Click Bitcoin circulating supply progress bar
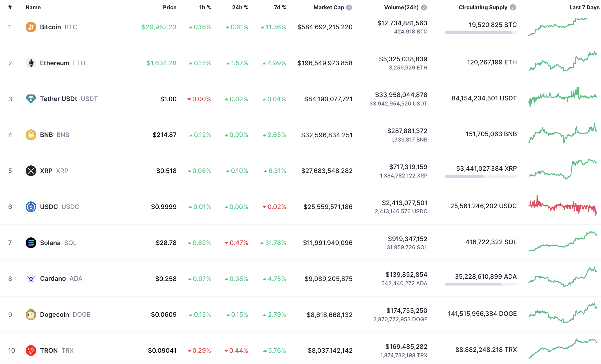 (x=481, y=33)
